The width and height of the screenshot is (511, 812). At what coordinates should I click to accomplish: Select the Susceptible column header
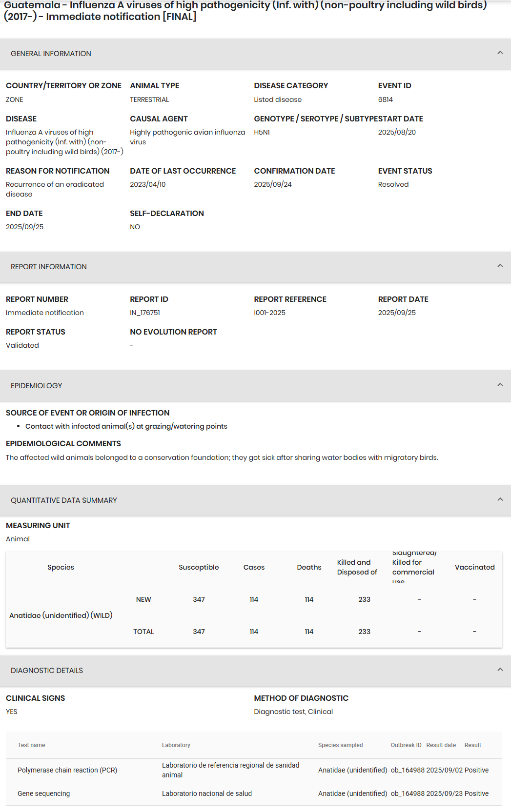click(199, 567)
